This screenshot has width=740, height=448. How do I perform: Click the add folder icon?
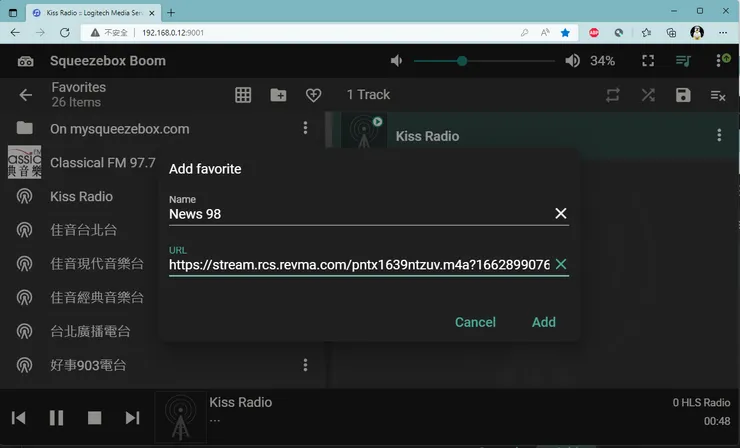(278, 95)
